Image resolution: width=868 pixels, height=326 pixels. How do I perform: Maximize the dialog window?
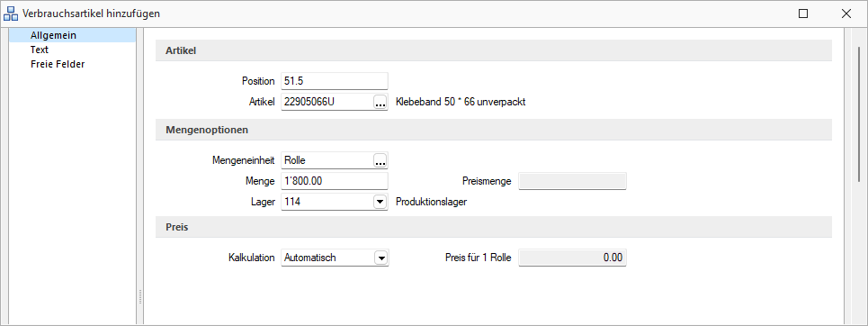coord(803,14)
